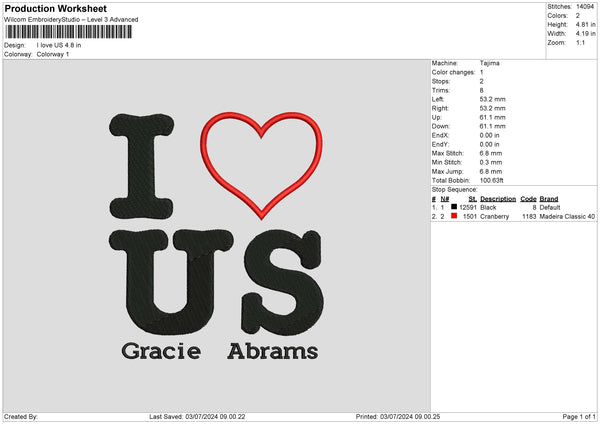Click the N# column header
This screenshot has height=424, width=600.
click(x=445, y=199)
